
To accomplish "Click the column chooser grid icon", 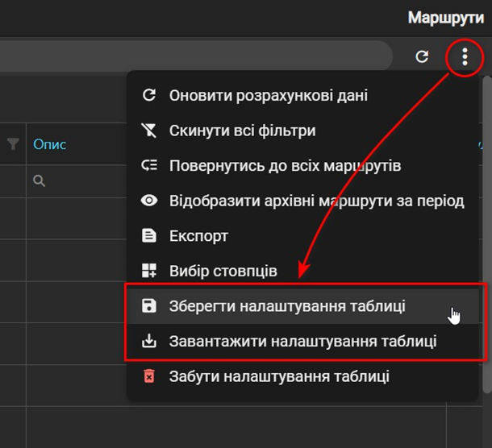I will pyautogui.click(x=149, y=271).
